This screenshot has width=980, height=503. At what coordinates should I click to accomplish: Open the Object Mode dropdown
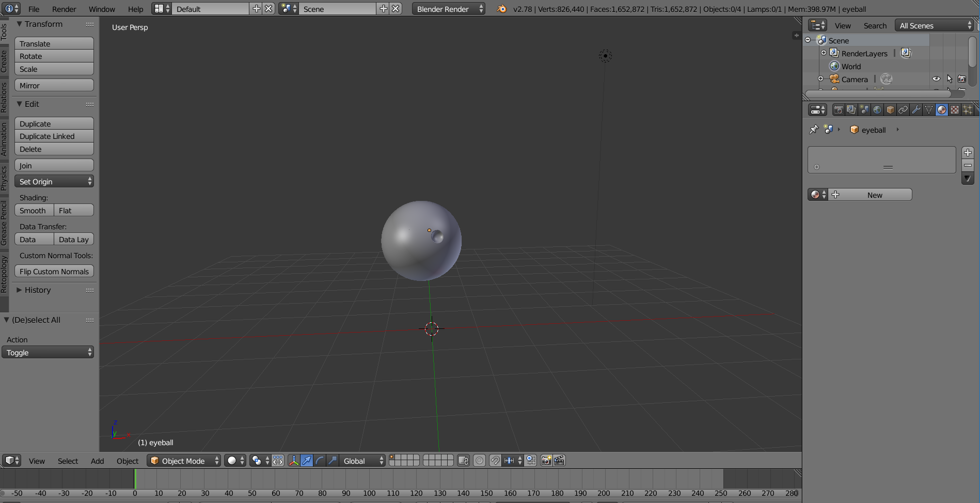coord(183,461)
